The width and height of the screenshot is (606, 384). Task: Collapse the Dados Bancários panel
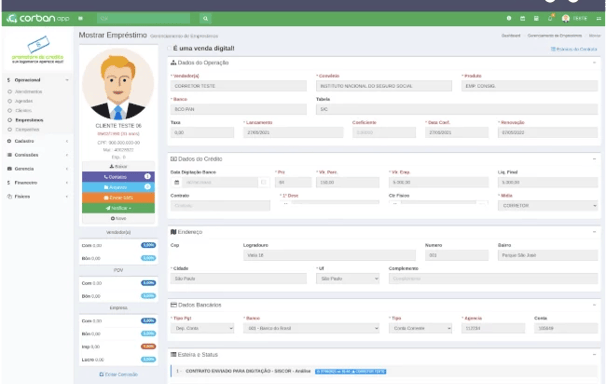[594, 305]
